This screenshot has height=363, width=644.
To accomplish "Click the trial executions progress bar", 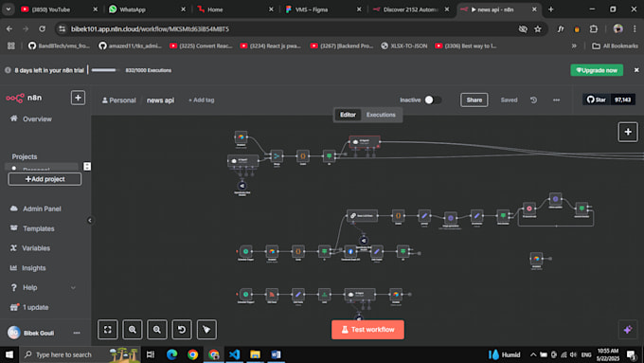I will (x=105, y=70).
